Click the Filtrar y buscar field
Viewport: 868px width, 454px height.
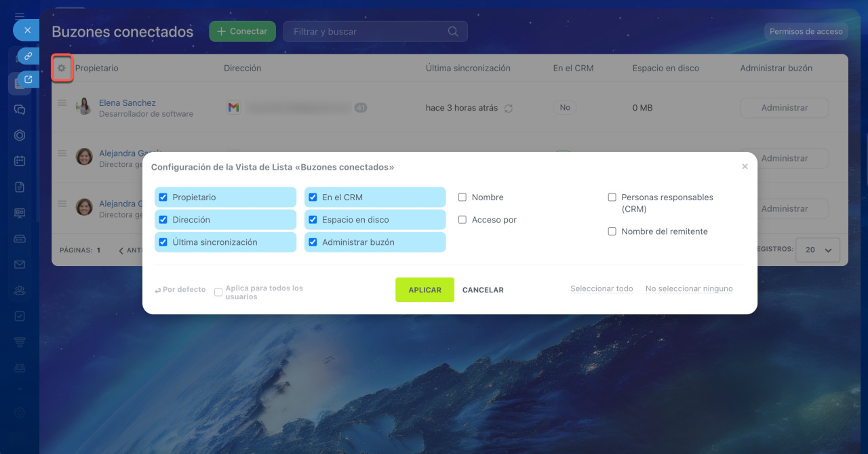pyautogui.click(x=366, y=31)
